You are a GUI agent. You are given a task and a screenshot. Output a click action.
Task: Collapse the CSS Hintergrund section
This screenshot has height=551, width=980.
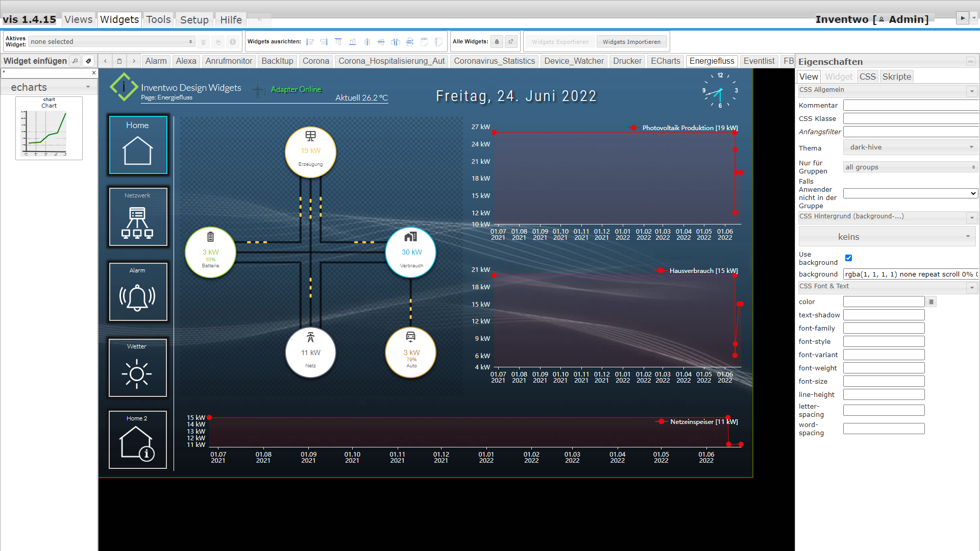(x=972, y=218)
